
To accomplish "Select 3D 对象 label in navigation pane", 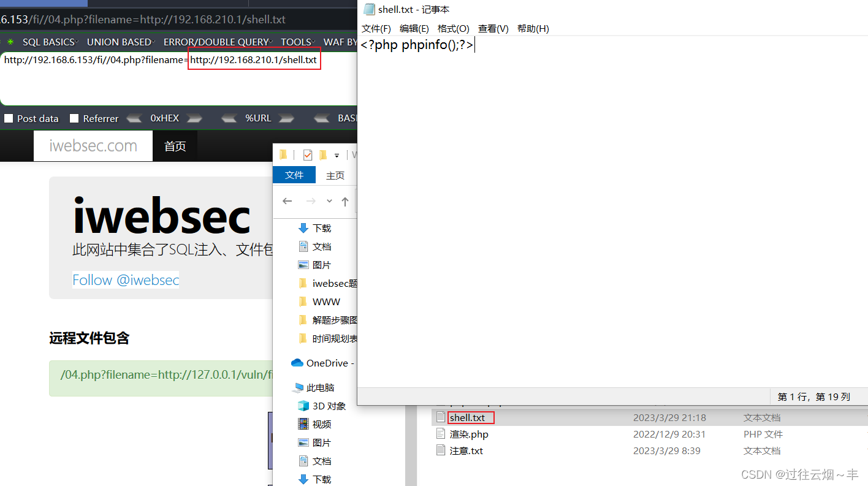I will [329, 406].
